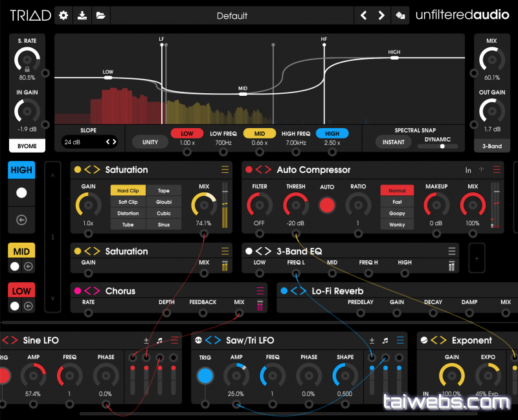The width and height of the screenshot is (518, 420).
Task: Select the HIGH band tab
Action: point(21,170)
